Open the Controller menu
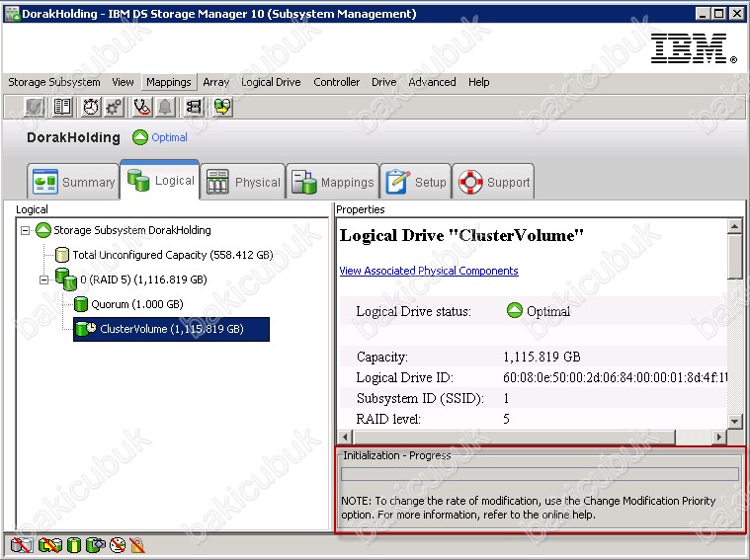Viewport: 750px width, 560px height. pos(336,82)
